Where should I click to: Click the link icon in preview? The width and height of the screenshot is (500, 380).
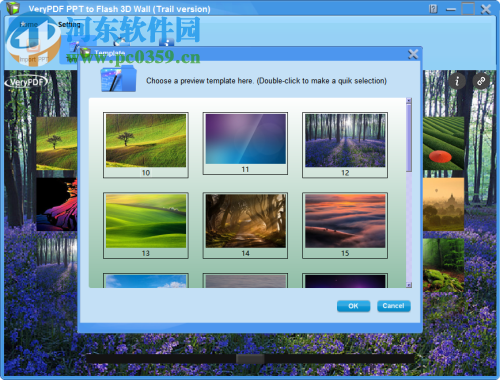click(481, 81)
